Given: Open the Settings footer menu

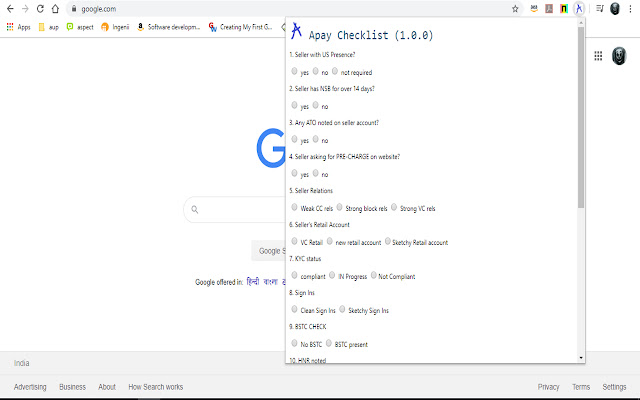Looking at the screenshot, I should click(x=614, y=387).
